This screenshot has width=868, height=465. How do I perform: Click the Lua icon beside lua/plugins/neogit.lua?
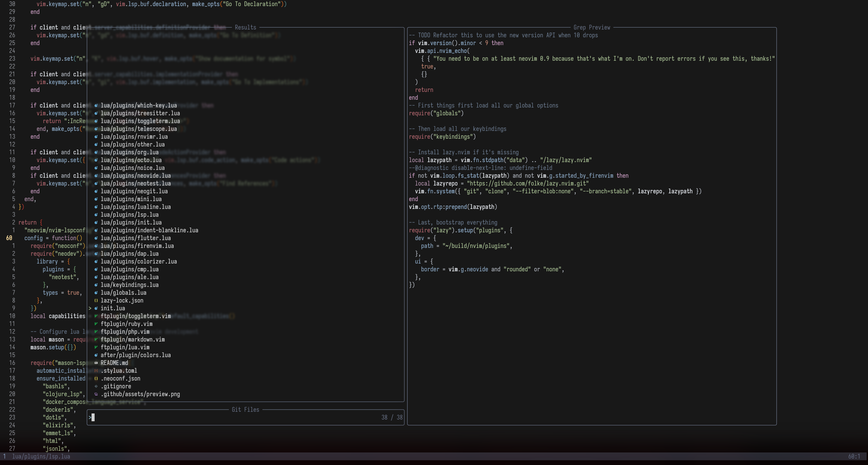[96, 191]
